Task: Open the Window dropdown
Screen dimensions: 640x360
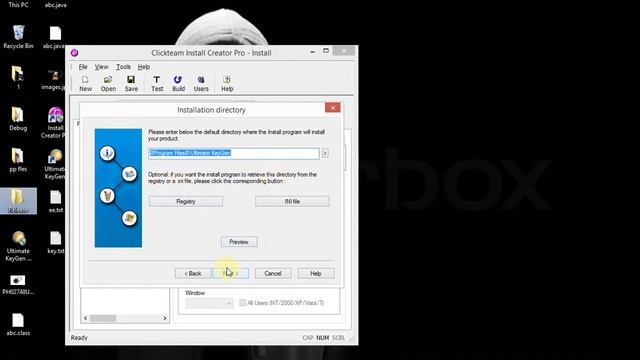Action: pyautogui.click(x=209, y=303)
